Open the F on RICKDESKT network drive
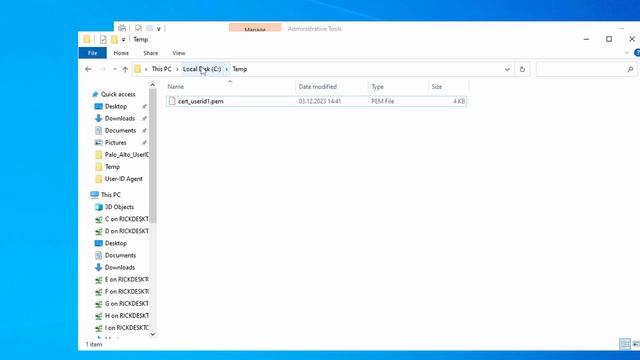The height and width of the screenshot is (360, 640). click(127, 291)
